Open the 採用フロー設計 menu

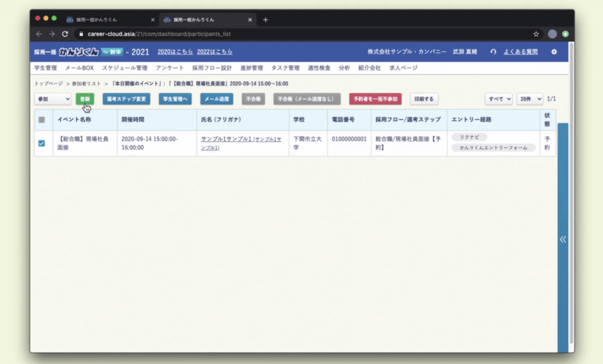pyautogui.click(x=212, y=68)
